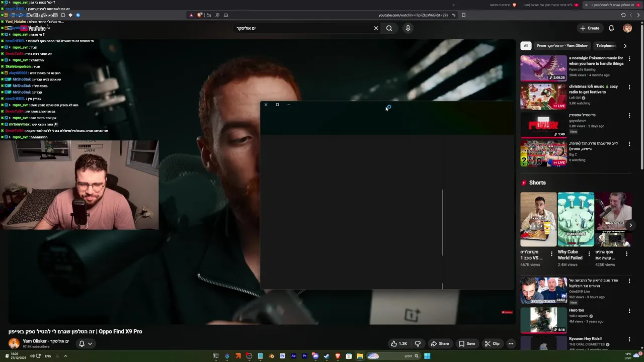The height and width of the screenshot is (362, 644).
Task: Like the video with 1.3K likes
Action: click(x=399, y=343)
